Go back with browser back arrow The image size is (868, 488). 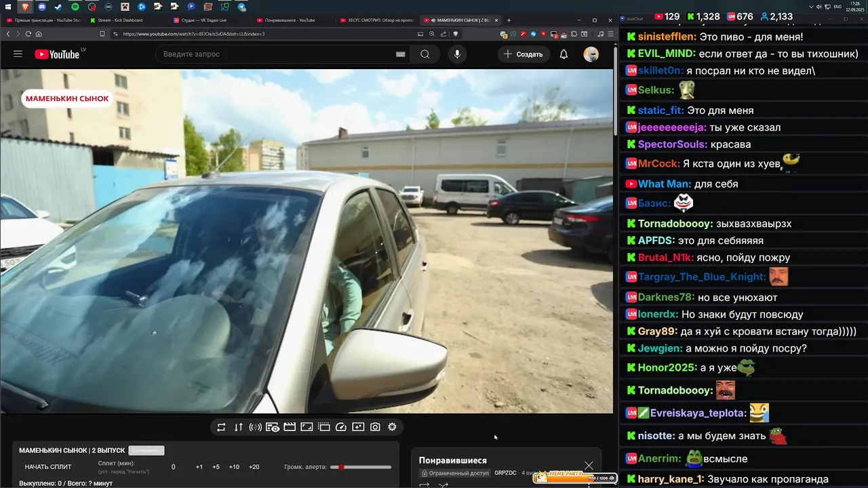pos(8,34)
